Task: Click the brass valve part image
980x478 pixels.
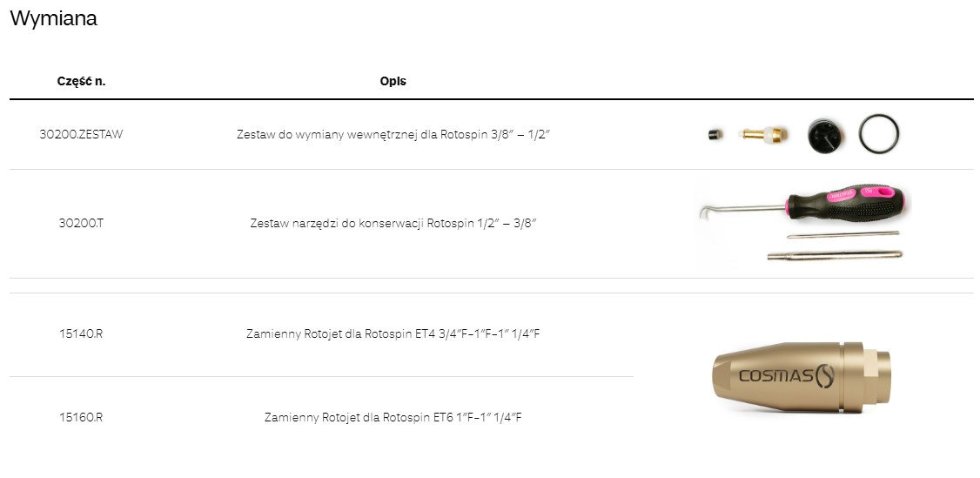Action: click(764, 135)
